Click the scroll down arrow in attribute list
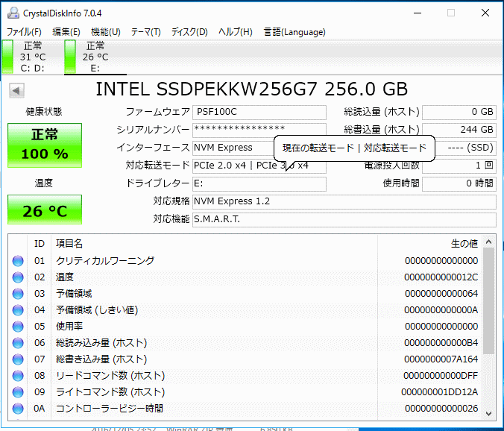504x431 pixels. click(489, 413)
